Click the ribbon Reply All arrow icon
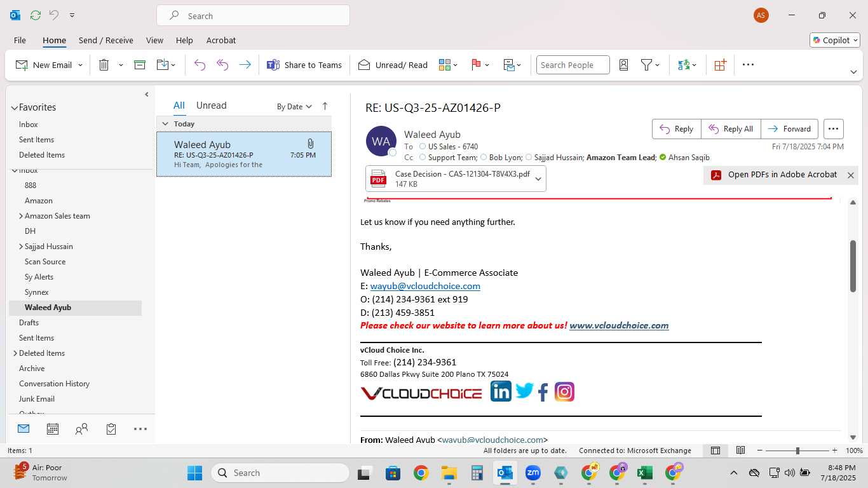The image size is (868, 488). coord(222,65)
